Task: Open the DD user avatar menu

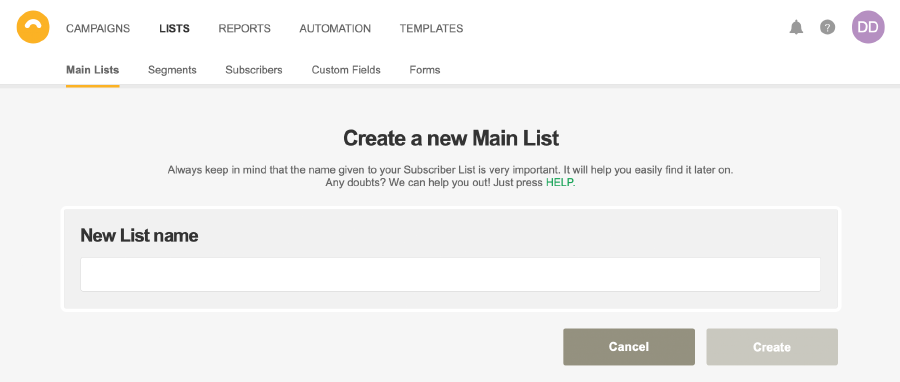Action: pyautogui.click(x=868, y=27)
